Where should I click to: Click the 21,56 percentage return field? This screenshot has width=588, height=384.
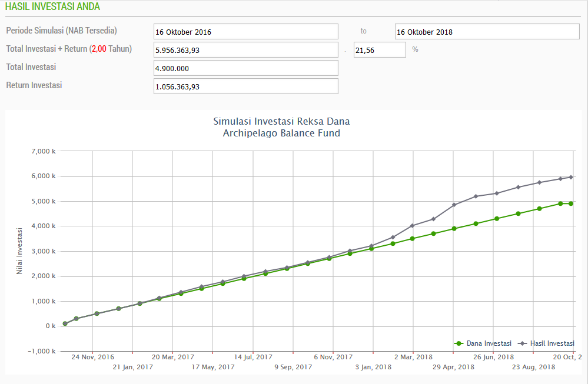380,50
